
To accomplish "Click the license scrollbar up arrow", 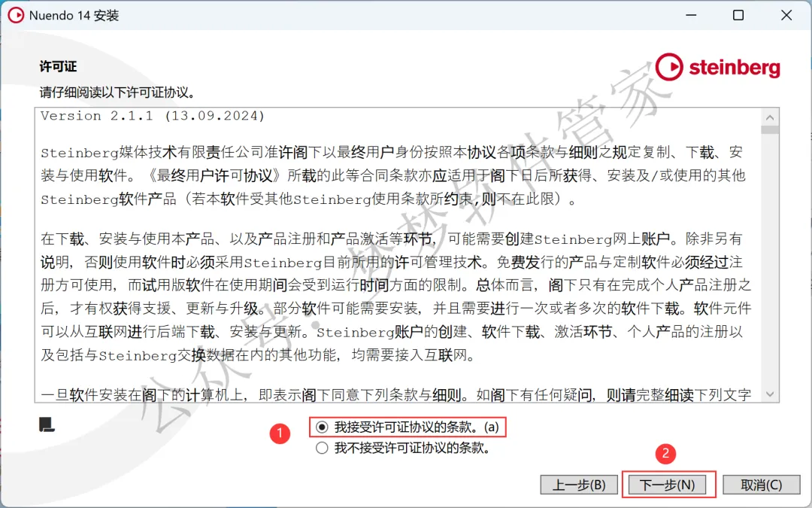I will pyautogui.click(x=770, y=117).
